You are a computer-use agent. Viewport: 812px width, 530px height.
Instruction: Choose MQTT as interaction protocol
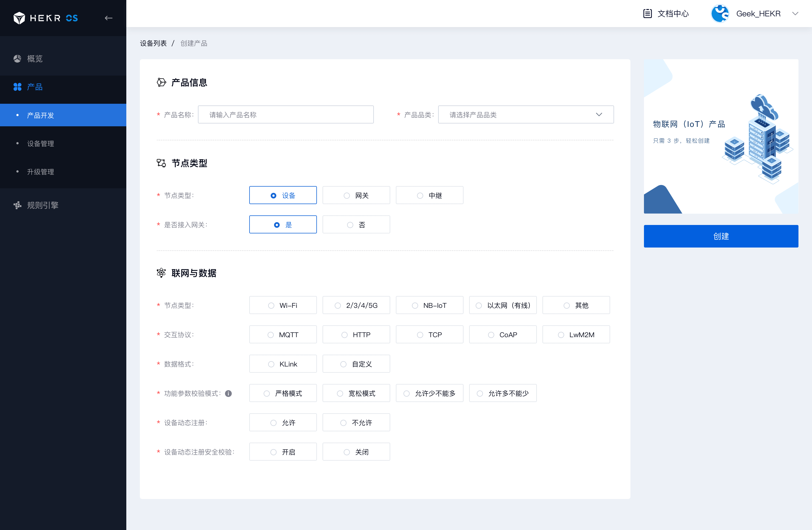[283, 335]
